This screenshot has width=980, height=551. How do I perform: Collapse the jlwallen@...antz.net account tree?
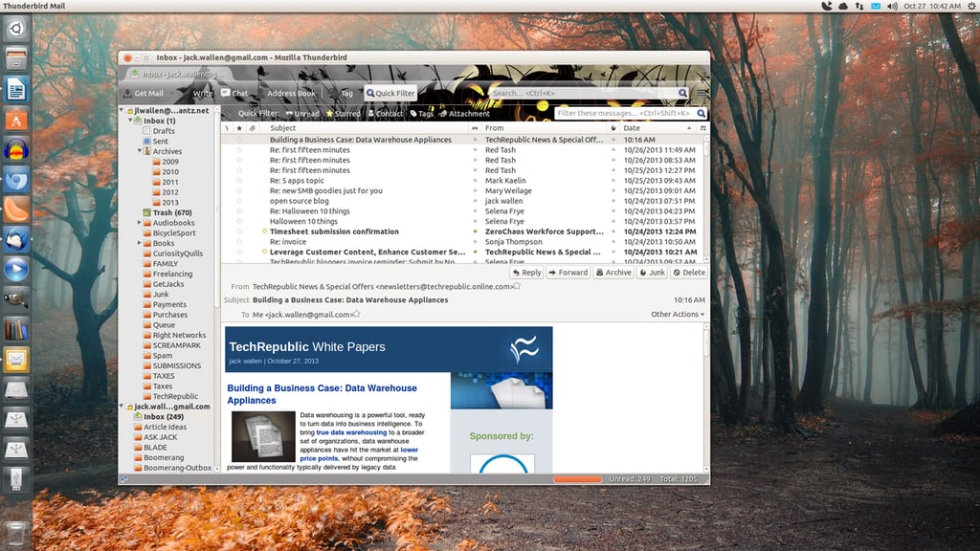tap(122, 110)
